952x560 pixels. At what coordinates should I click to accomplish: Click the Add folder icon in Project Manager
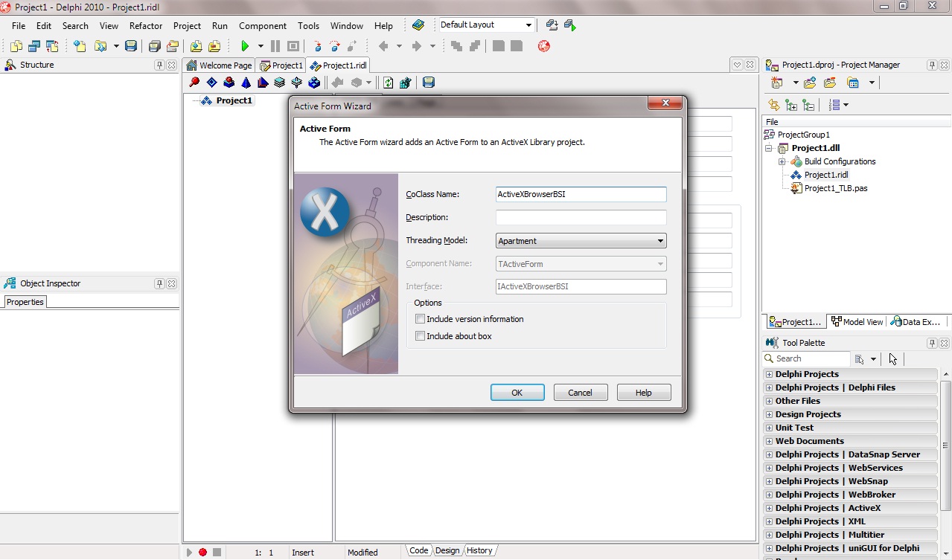(811, 83)
